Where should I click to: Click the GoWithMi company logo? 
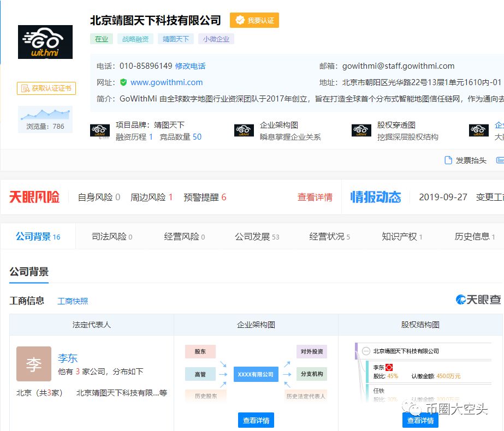point(45,42)
